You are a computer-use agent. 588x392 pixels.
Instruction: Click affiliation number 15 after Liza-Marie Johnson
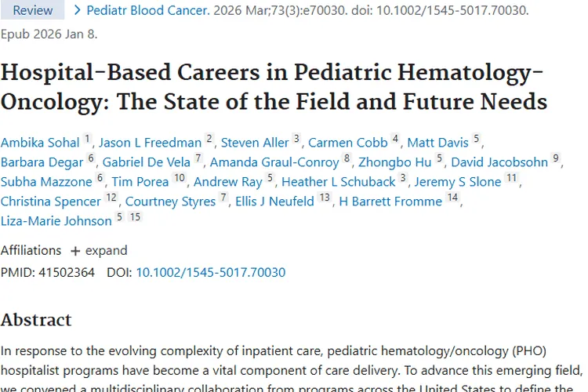tap(135, 218)
